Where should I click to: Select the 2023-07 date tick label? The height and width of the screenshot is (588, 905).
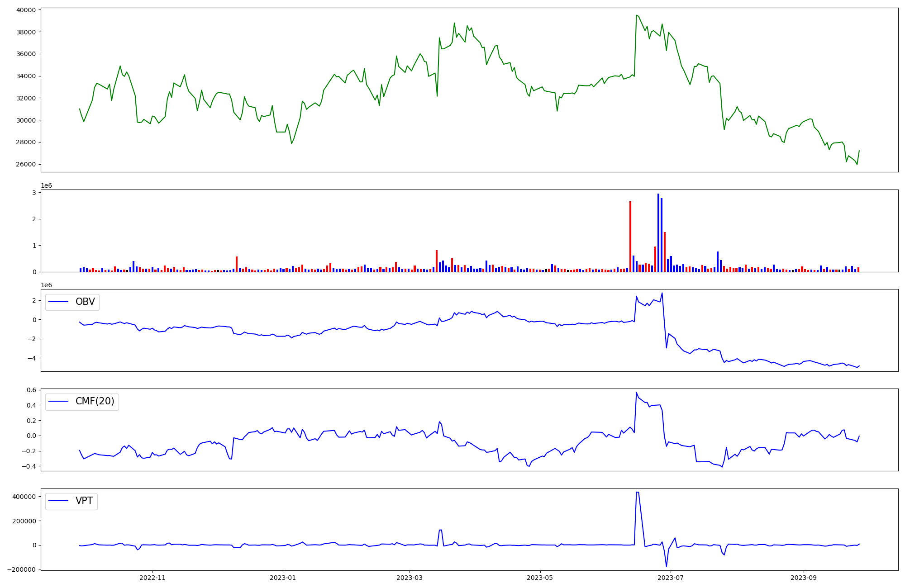pyautogui.click(x=670, y=578)
